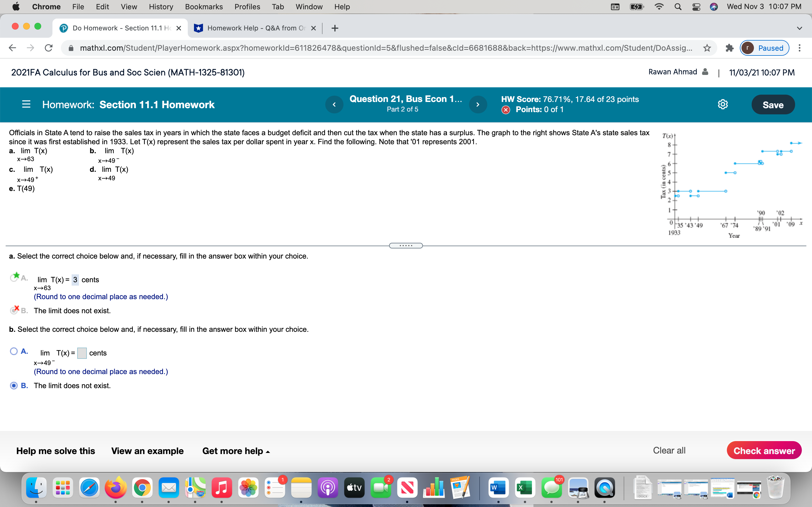Click the bookmark star in the address bar
This screenshot has width=812, height=507.
tap(707, 48)
